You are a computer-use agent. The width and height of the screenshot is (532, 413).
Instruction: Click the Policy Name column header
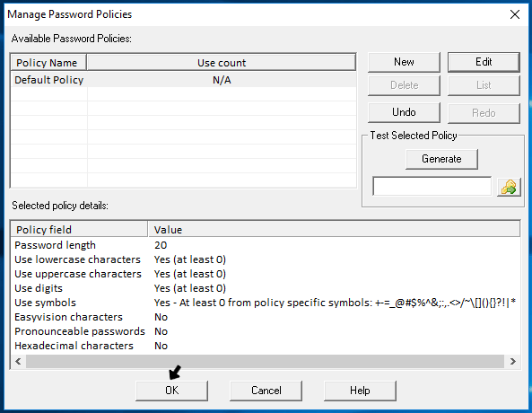coord(48,63)
